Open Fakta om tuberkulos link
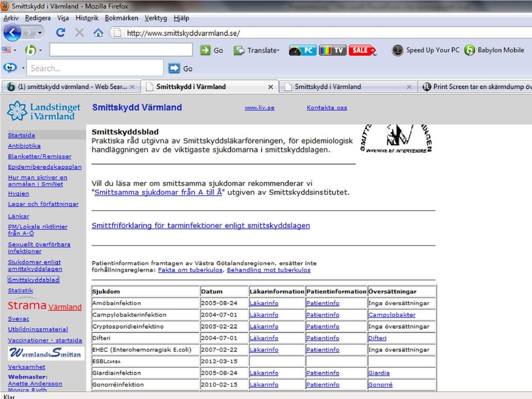This screenshot has width=532, height=399. (190, 270)
